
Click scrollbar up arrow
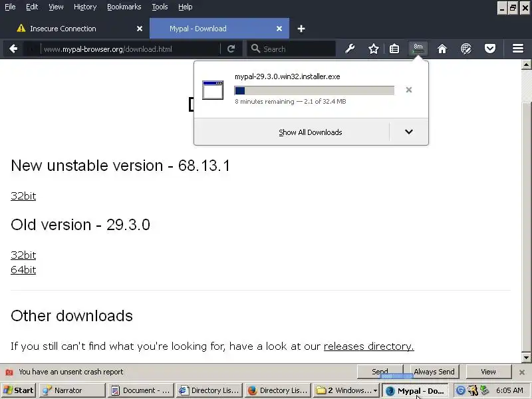526,65
